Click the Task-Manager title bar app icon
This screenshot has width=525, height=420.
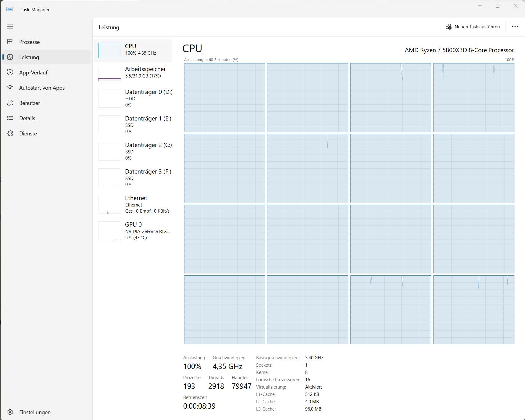pos(9,9)
